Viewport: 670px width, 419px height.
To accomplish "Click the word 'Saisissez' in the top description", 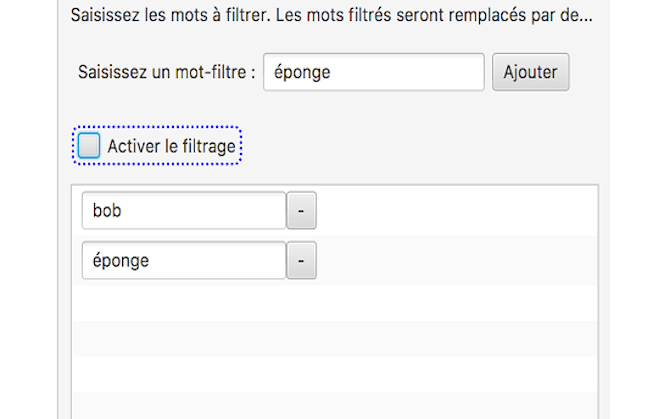I will [106, 17].
